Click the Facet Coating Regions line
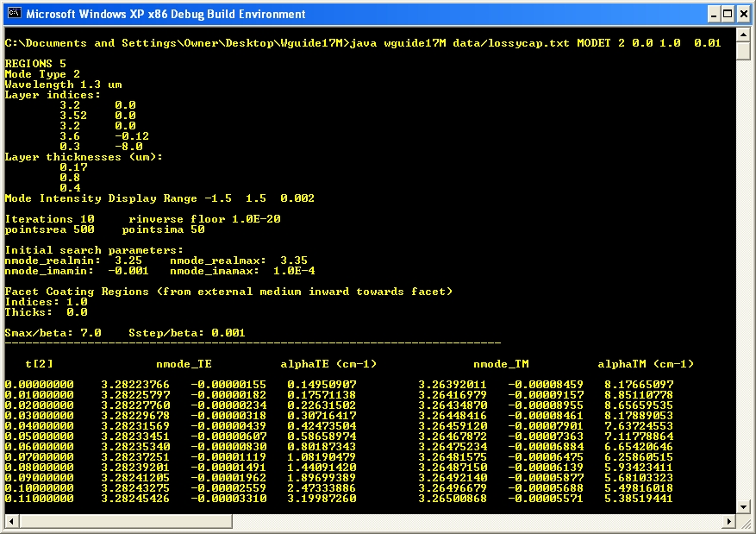 coord(228,292)
